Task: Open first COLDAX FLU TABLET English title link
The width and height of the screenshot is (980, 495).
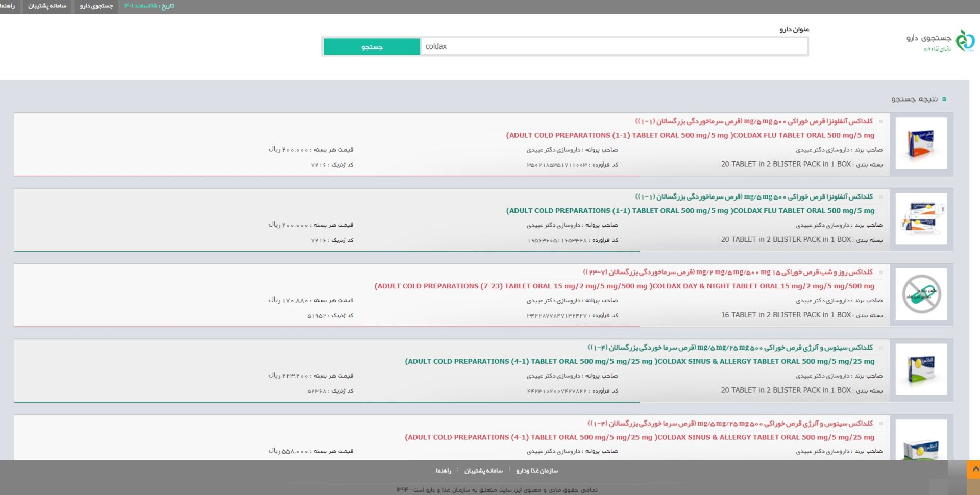Action: pos(690,135)
